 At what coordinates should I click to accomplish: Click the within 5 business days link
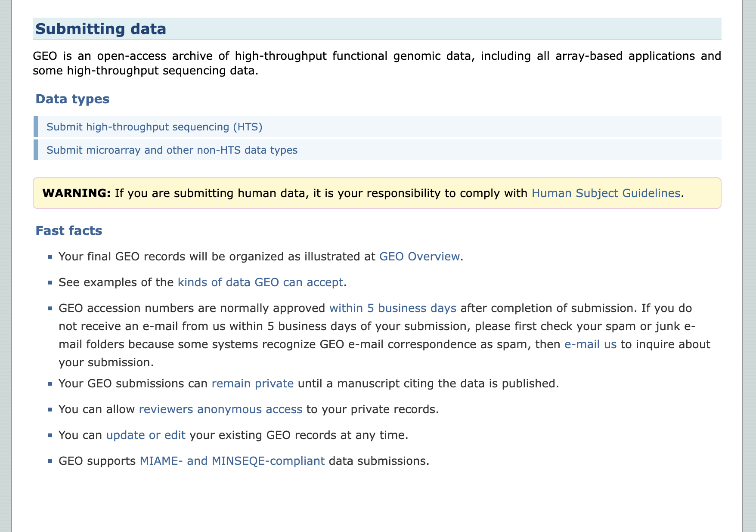coord(393,308)
